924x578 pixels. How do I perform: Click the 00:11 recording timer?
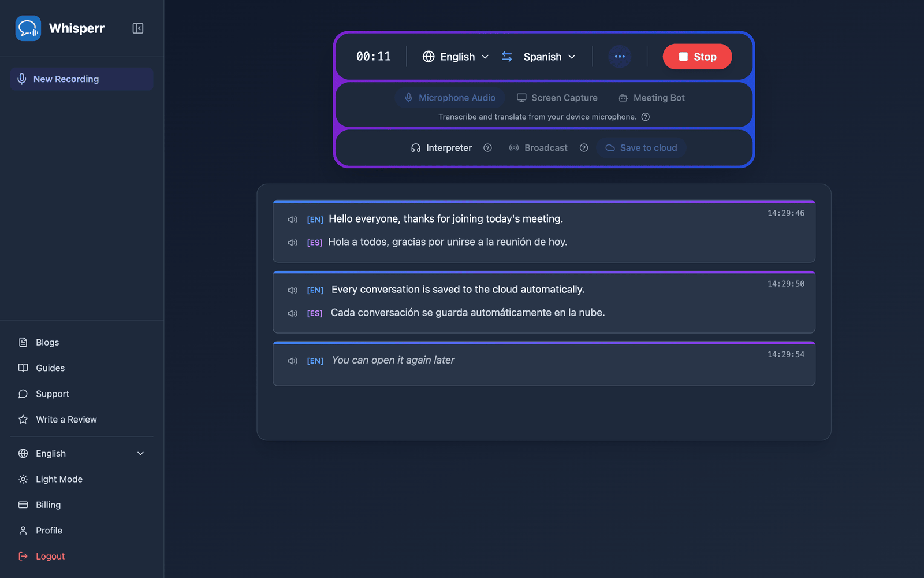[x=373, y=57]
